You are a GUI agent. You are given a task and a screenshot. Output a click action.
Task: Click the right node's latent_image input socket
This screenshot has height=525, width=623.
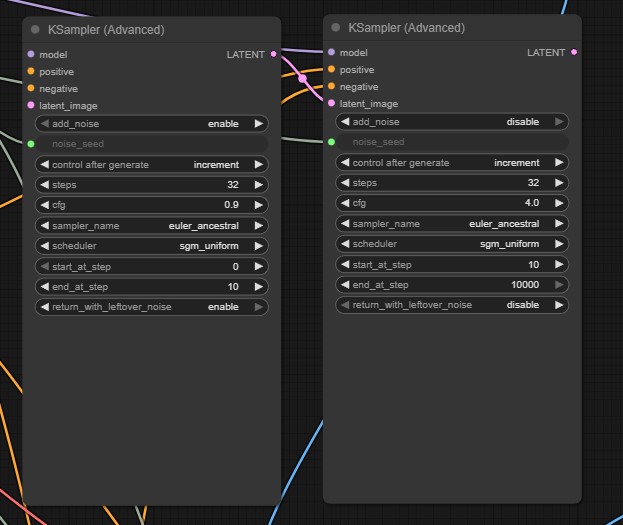(331, 103)
